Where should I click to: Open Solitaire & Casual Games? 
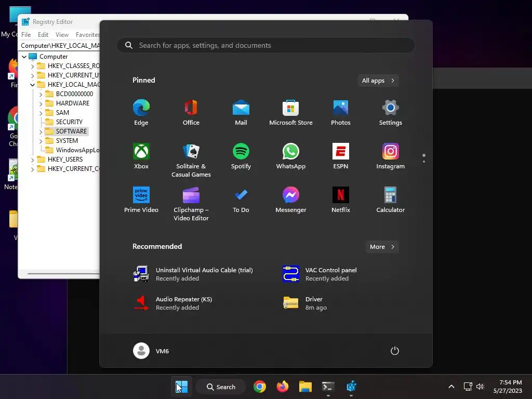click(191, 160)
